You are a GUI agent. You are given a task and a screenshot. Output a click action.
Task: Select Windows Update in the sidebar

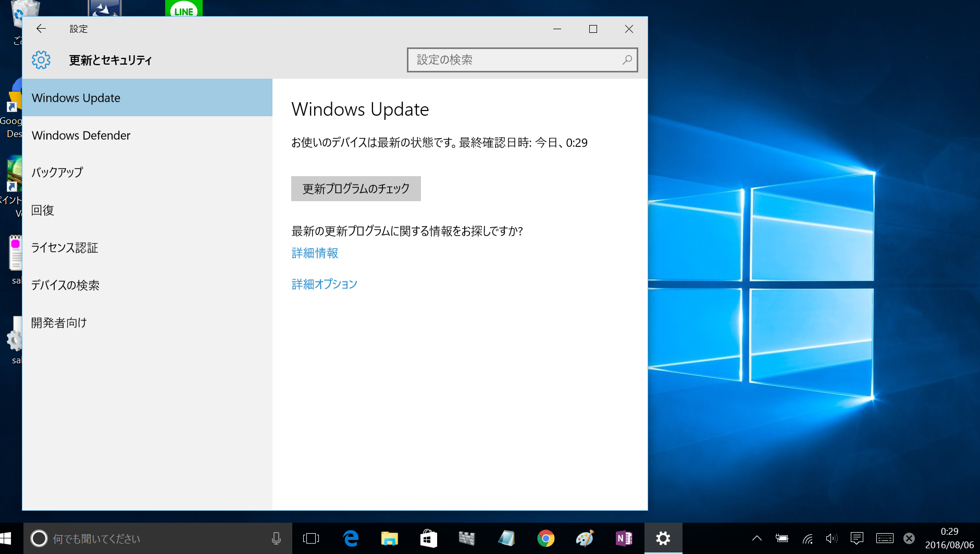pos(147,97)
